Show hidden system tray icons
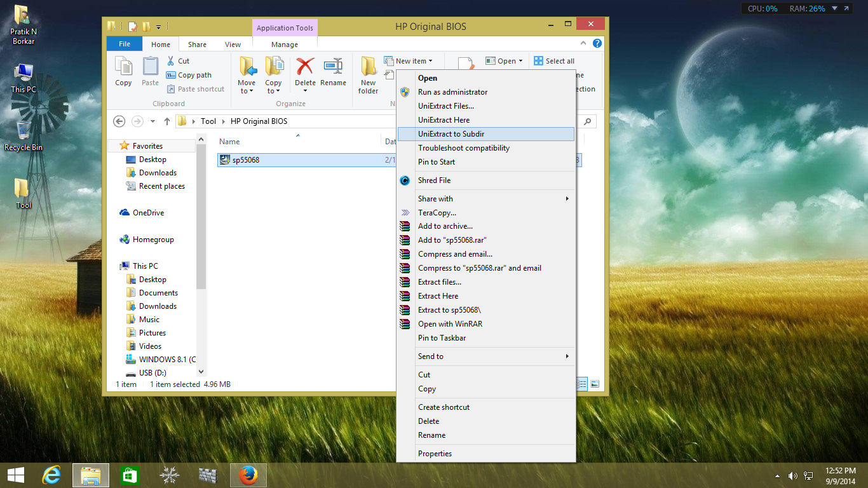 [778, 475]
